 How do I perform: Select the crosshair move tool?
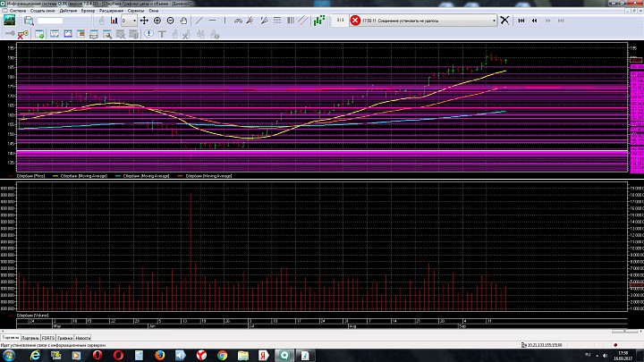click(x=144, y=21)
